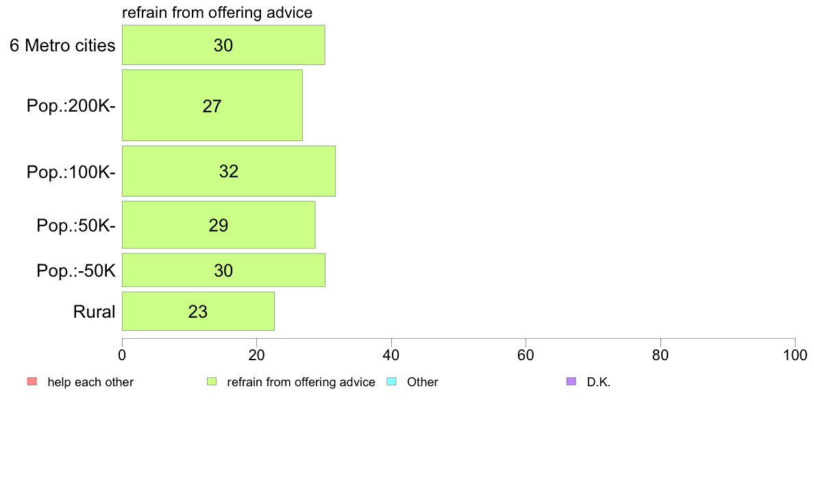Click the Other legend label
The height and width of the screenshot is (504, 814).
point(423,382)
